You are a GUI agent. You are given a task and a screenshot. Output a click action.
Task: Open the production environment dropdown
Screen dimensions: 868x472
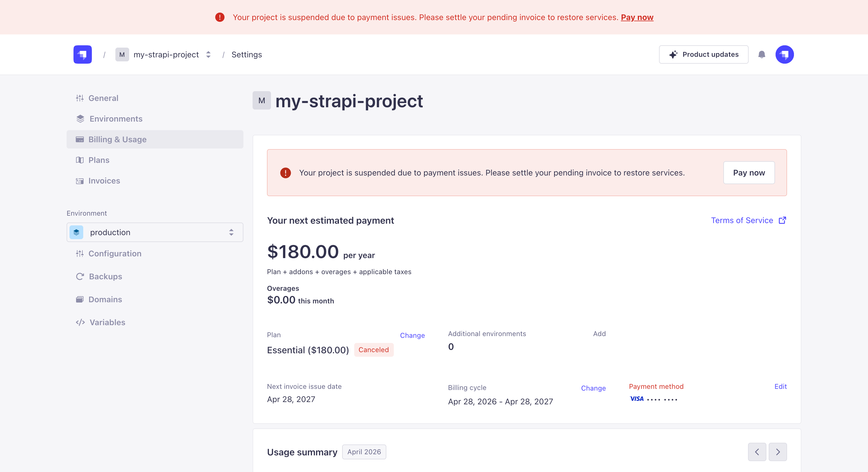[x=155, y=232]
